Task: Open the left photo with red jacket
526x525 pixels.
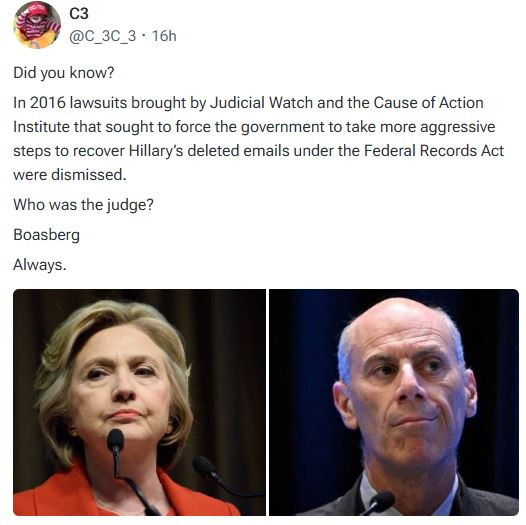Action: [139, 402]
